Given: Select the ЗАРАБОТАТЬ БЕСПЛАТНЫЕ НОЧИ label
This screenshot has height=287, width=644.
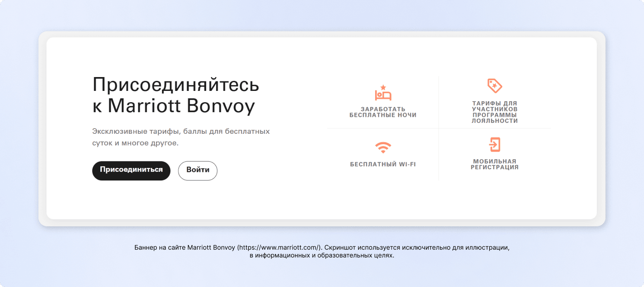Looking at the screenshot, I should (x=383, y=112).
